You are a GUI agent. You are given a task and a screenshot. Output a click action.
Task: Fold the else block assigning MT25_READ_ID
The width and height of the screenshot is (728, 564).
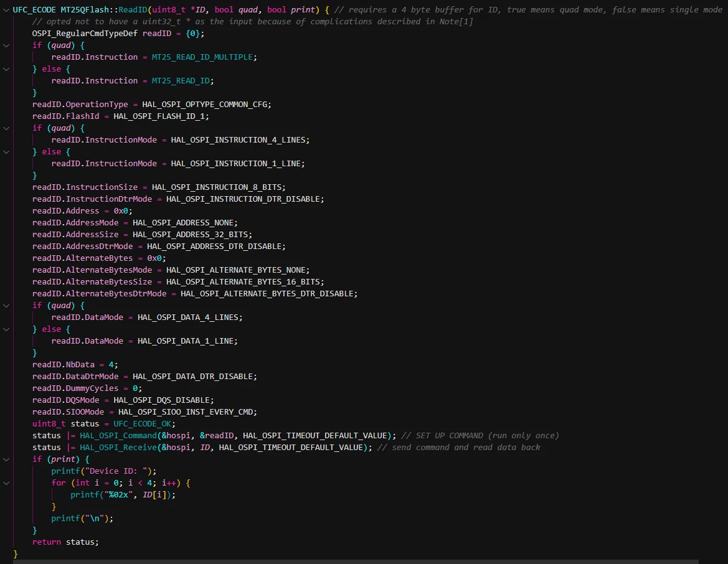click(x=6, y=69)
